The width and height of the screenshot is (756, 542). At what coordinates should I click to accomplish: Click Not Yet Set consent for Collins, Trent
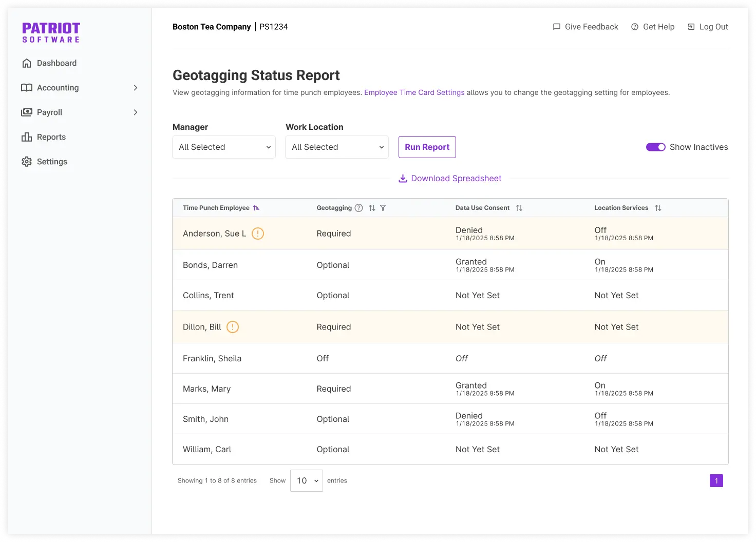pyautogui.click(x=478, y=295)
